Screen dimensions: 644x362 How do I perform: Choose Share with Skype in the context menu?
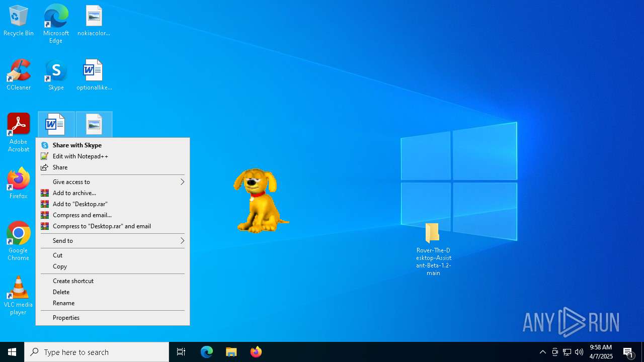[x=113, y=145]
